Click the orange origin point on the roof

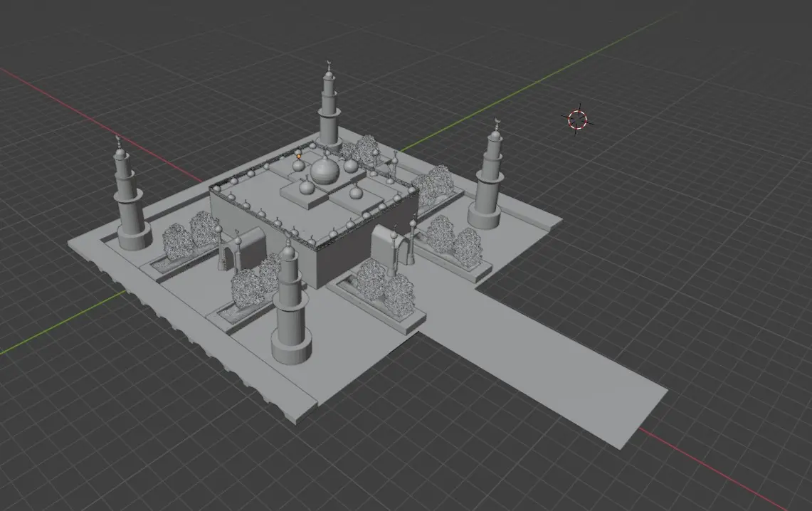(299, 155)
